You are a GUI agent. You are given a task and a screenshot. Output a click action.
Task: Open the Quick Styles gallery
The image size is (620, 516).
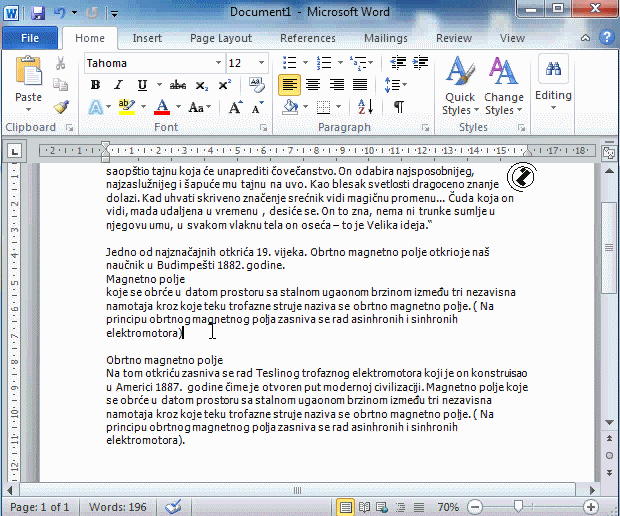tap(460, 88)
